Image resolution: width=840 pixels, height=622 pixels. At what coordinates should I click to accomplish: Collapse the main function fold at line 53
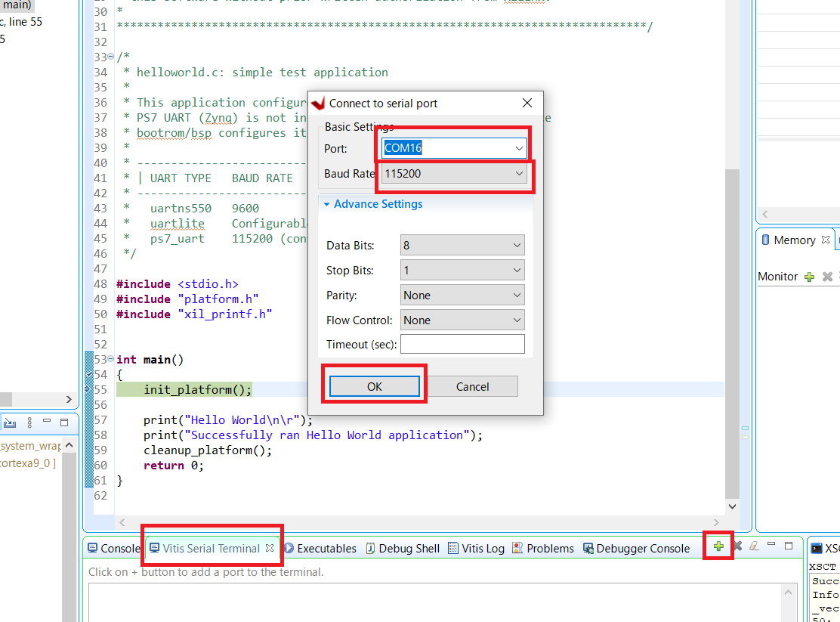tap(111, 358)
